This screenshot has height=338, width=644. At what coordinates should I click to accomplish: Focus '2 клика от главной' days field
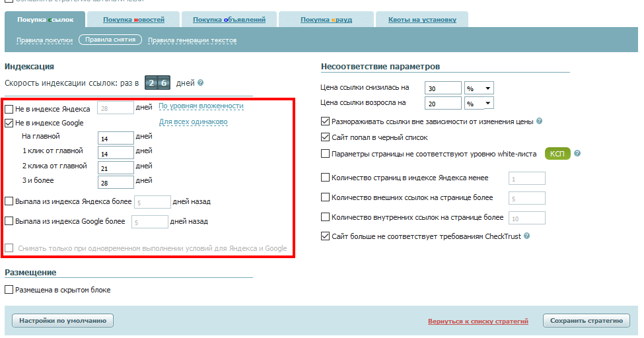(x=116, y=168)
